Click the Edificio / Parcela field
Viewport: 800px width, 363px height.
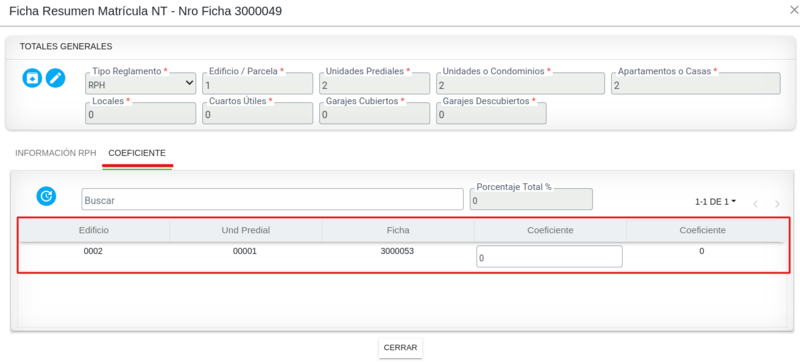(x=258, y=84)
